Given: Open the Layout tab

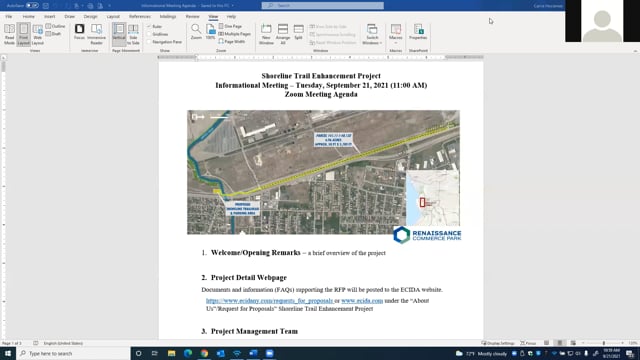Looking at the screenshot, I should tap(113, 17).
